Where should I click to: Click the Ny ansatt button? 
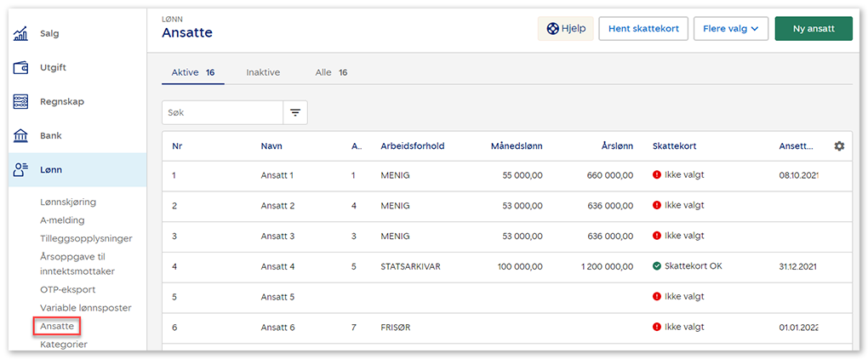click(814, 28)
